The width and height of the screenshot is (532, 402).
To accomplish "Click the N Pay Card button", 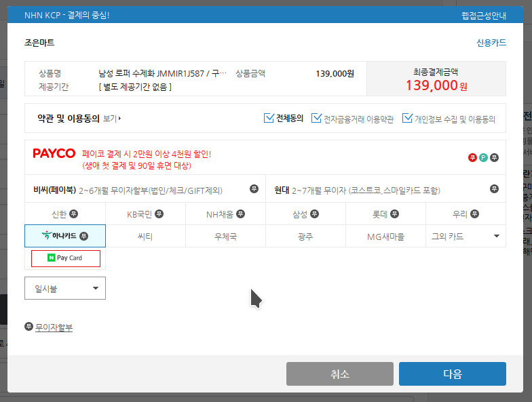I will (x=66, y=258).
